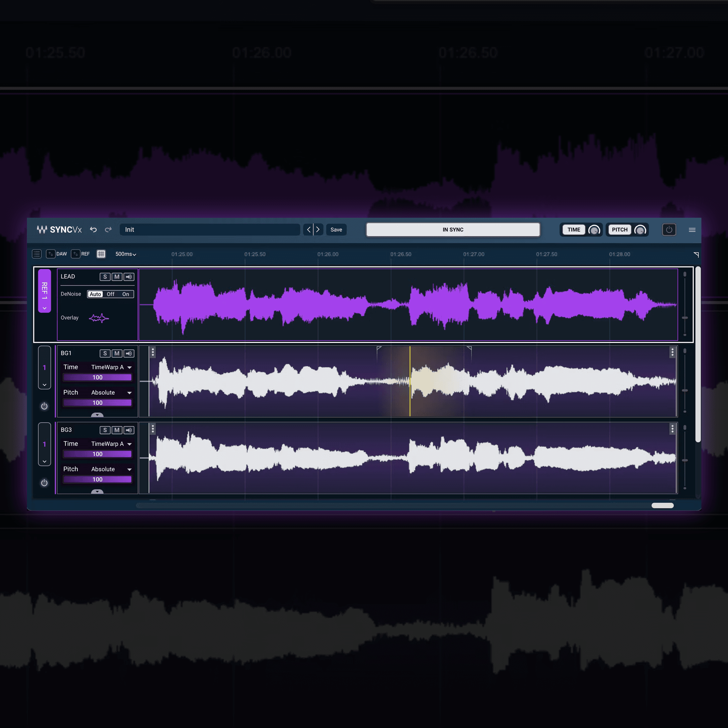
Task: Click BG1 Time amount slider 100
Action: (98, 377)
